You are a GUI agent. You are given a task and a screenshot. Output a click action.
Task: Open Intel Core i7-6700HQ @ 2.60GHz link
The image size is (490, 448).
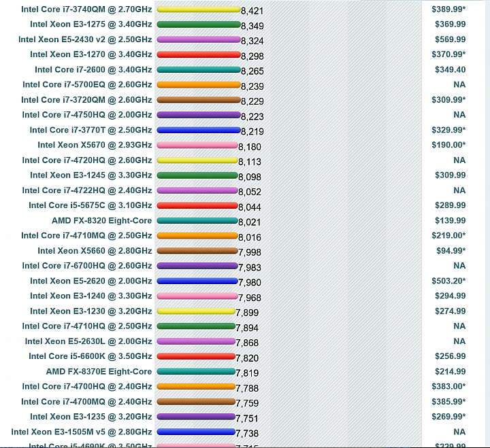87,266
